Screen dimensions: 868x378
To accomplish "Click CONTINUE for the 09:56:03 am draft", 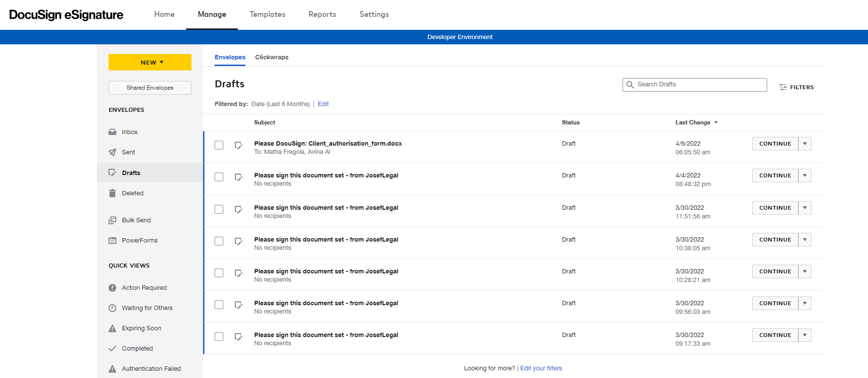I will (775, 303).
